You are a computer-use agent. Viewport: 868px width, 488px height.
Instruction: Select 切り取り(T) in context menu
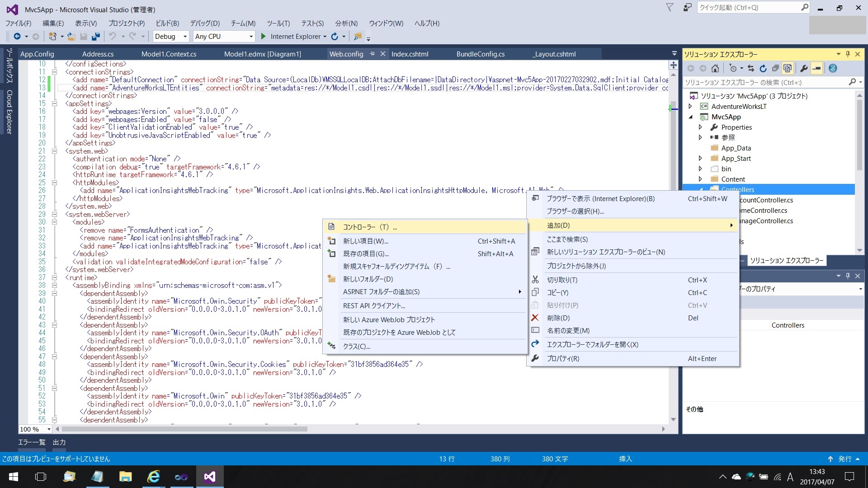[x=633, y=280]
